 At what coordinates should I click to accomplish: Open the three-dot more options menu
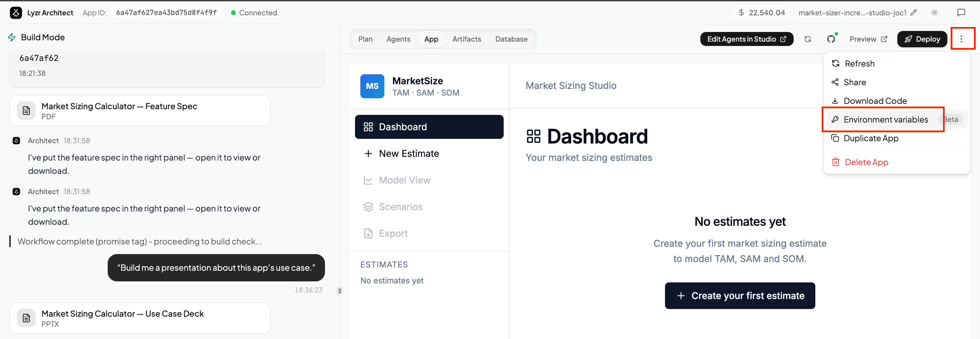[961, 39]
